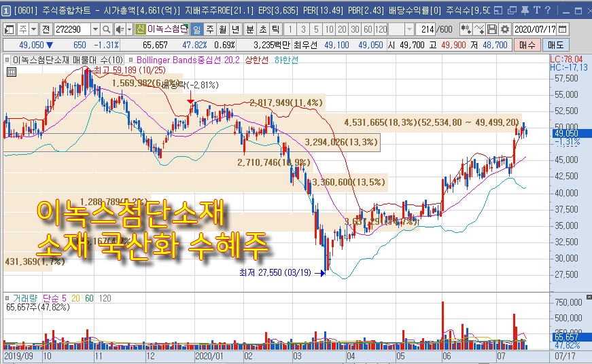The height and width of the screenshot is (364, 592).
Task: Choose interval 60 button
Action: click(x=368, y=29)
